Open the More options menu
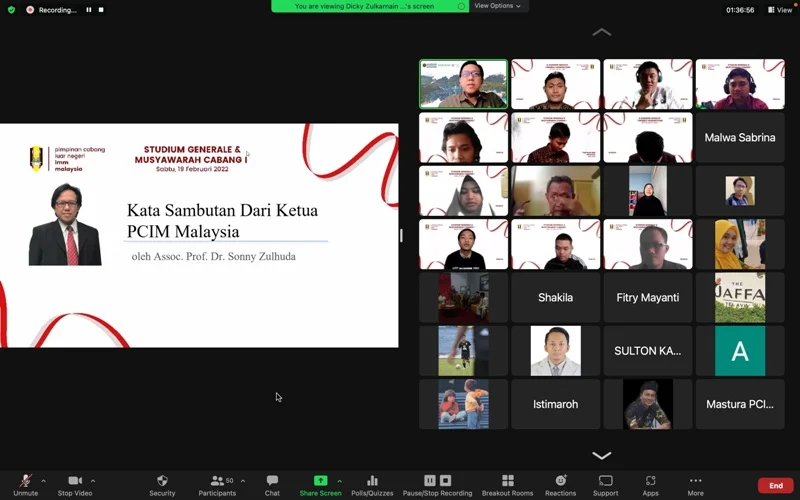 coord(695,485)
